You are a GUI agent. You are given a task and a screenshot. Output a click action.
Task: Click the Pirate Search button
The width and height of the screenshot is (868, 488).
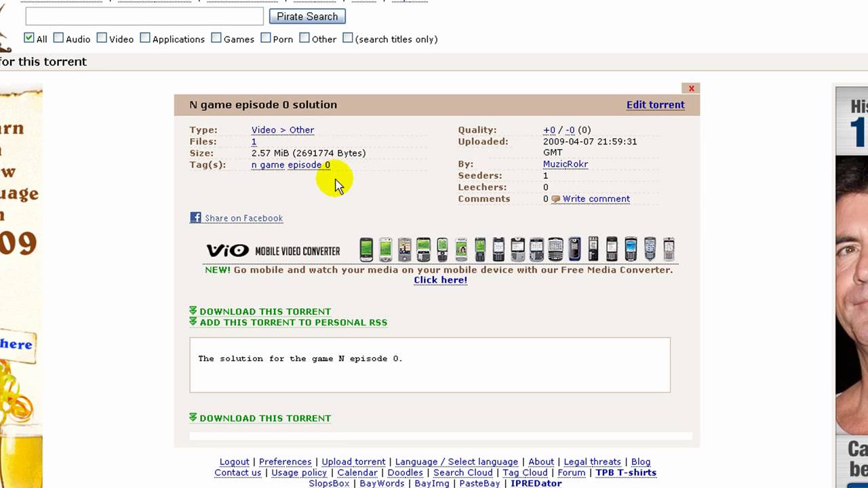point(307,16)
